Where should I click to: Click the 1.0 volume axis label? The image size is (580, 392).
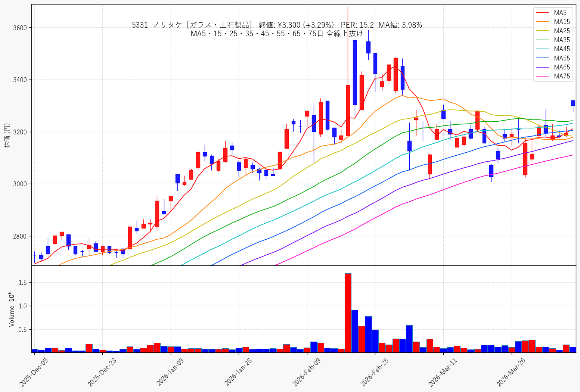[x=23, y=306]
